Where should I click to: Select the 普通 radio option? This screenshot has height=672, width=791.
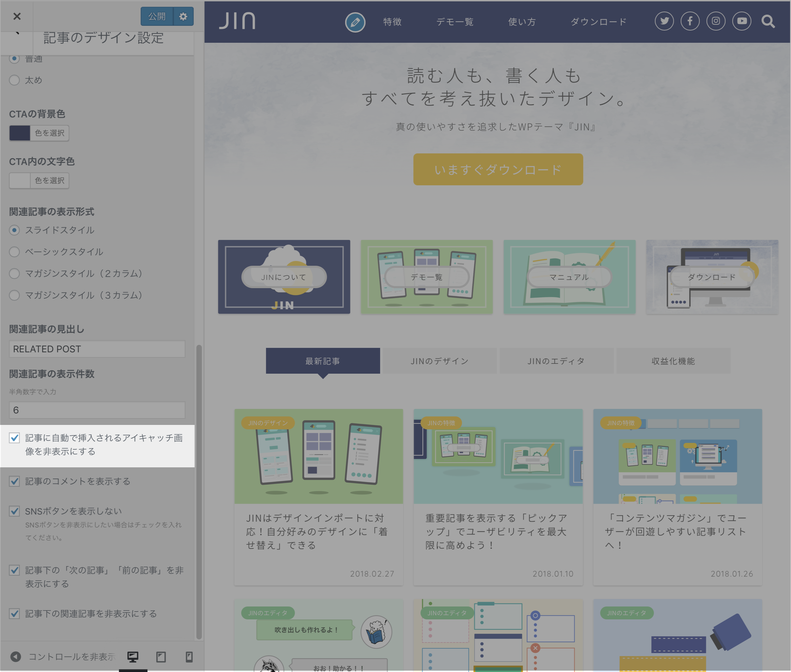[15, 58]
